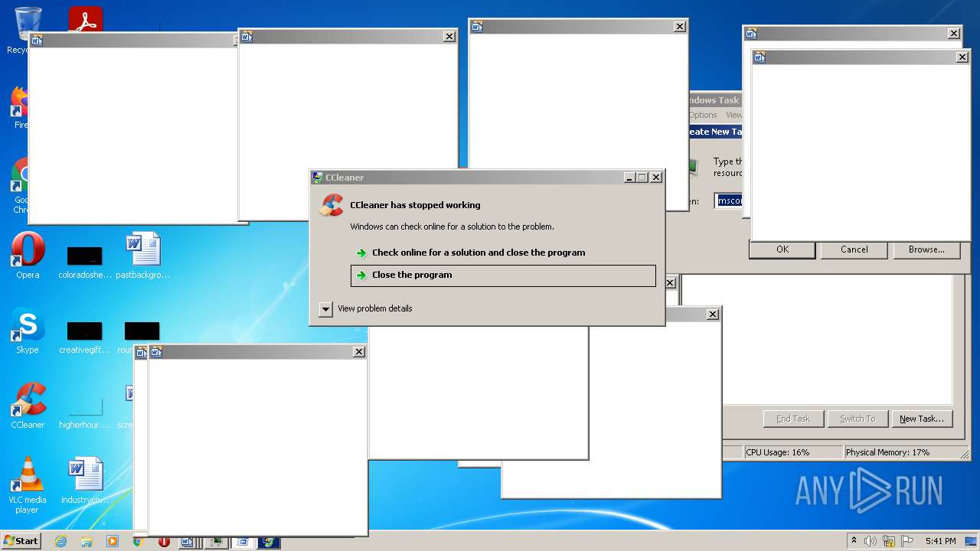980x551 pixels.
Task: Click the CCleaner has stopped working heading
Action: pyautogui.click(x=415, y=205)
